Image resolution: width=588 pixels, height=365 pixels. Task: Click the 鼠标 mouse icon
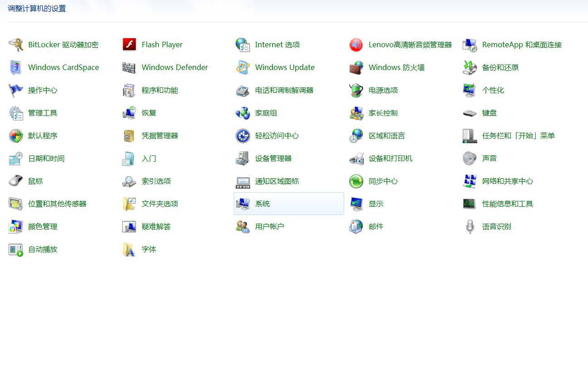click(x=16, y=181)
